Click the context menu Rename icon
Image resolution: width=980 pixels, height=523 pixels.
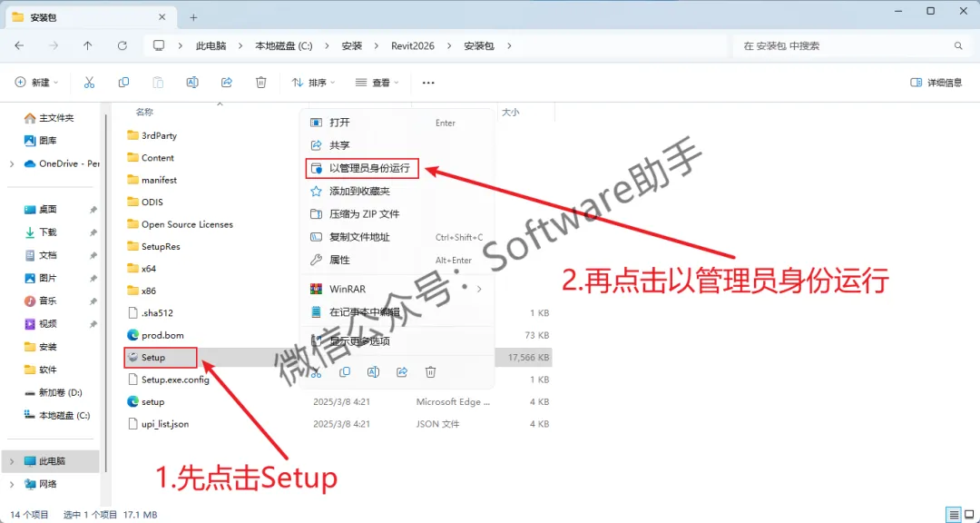[373, 372]
